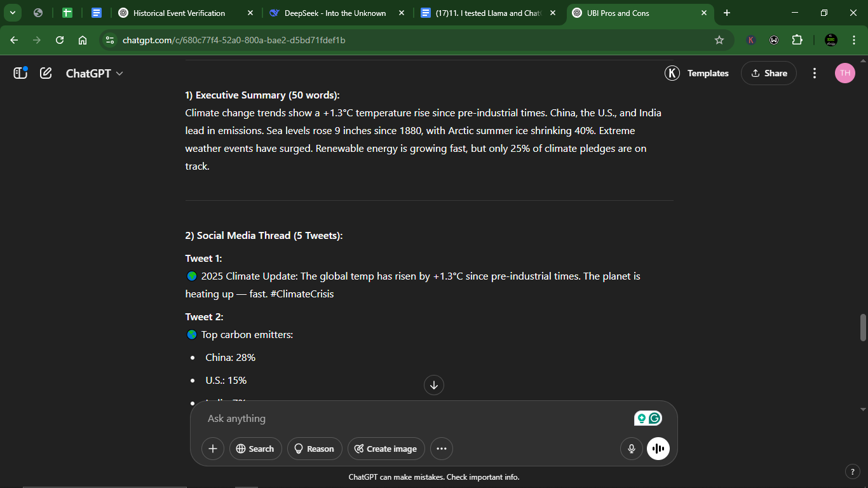The height and width of the screenshot is (488, 868).
Task: Open the browser home page
Action: (x=83, y=40)
